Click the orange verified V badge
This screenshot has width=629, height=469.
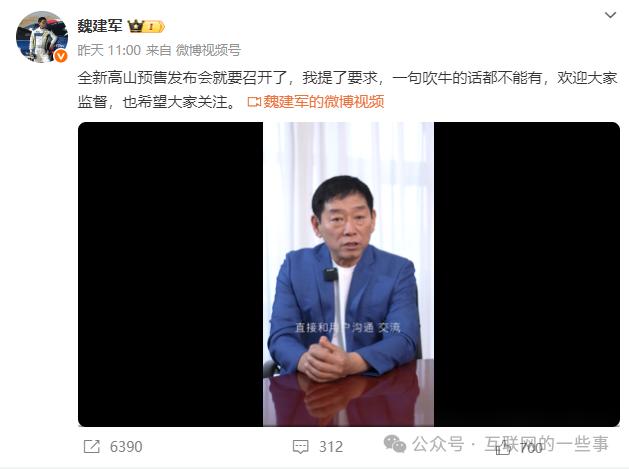[x=61, y=56]
